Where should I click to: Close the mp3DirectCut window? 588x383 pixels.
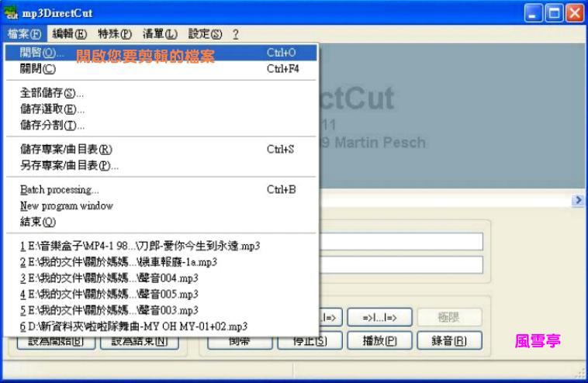(x=575, y=13)
